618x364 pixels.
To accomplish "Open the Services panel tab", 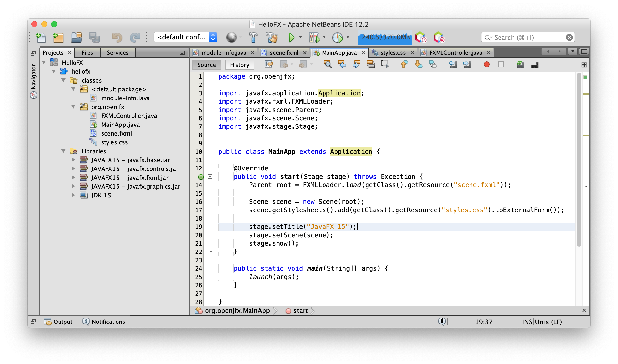I will [x=118, y=53].
